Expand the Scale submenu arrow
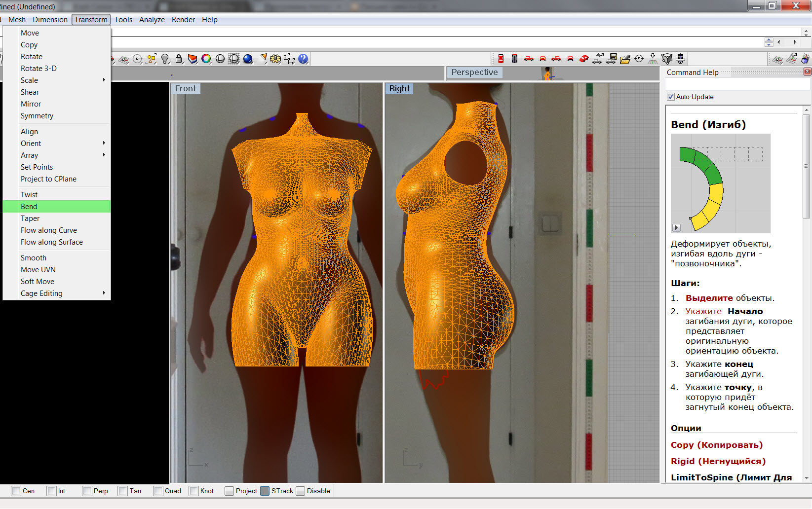 pyautogui.click(x=104, y=80)
